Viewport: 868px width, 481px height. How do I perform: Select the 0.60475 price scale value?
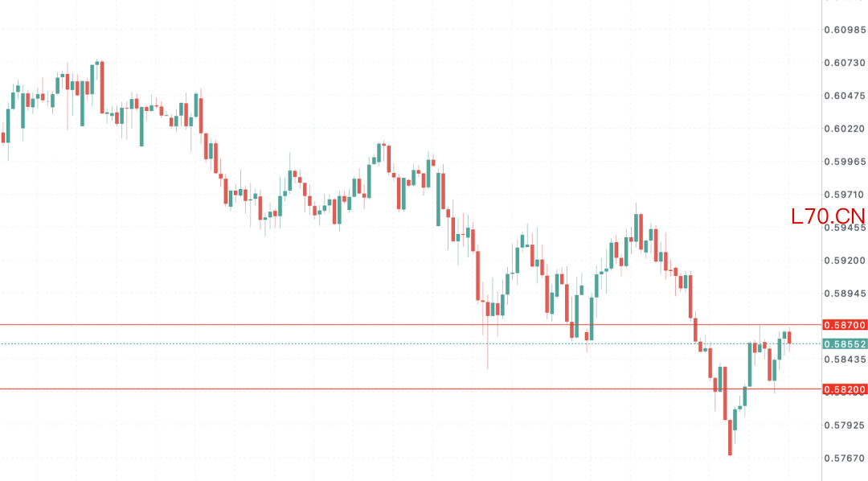tap(845, 96)
